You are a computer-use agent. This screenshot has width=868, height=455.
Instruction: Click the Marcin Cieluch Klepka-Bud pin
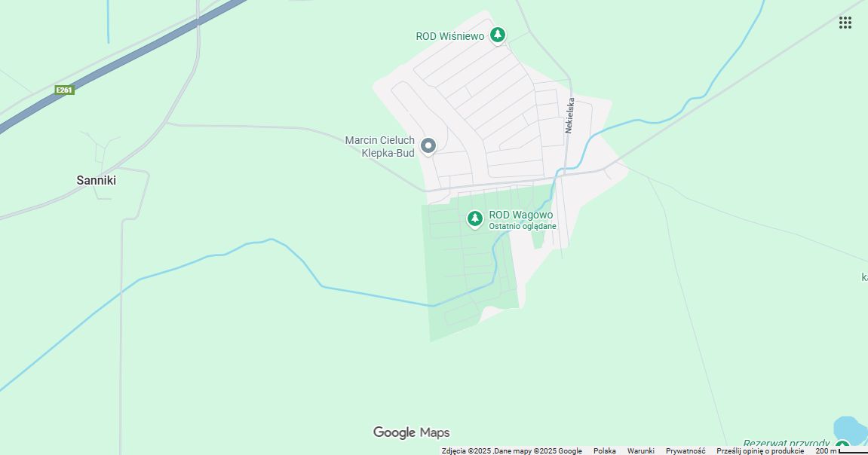point(428,146)
